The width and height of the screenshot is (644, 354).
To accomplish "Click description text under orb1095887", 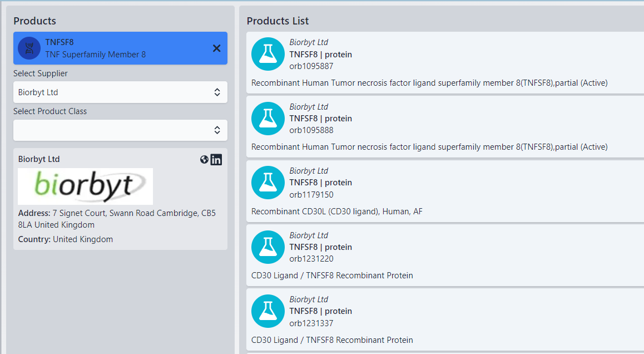I will (x=429, y=82).
